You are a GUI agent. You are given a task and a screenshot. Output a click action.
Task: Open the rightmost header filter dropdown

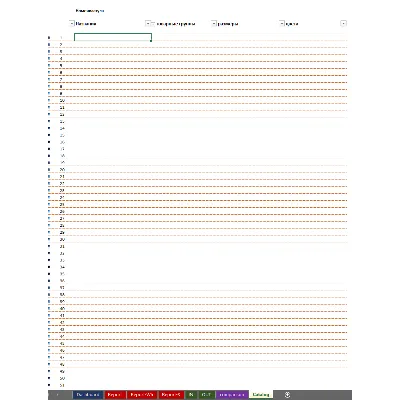coord(343,23)
